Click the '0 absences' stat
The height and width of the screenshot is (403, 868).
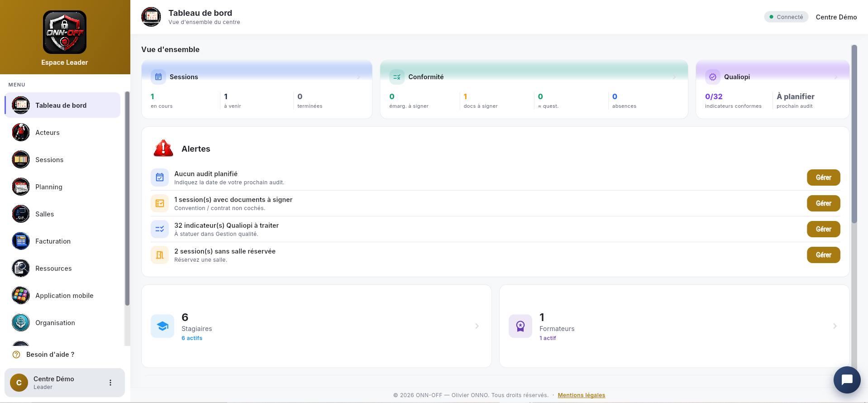tap(624, 101)
